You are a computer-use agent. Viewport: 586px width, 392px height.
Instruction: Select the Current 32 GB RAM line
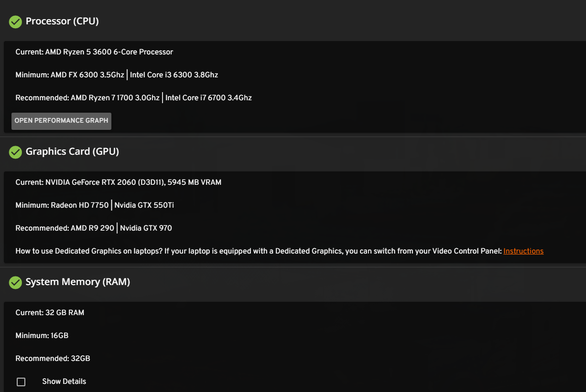[50, 313]
